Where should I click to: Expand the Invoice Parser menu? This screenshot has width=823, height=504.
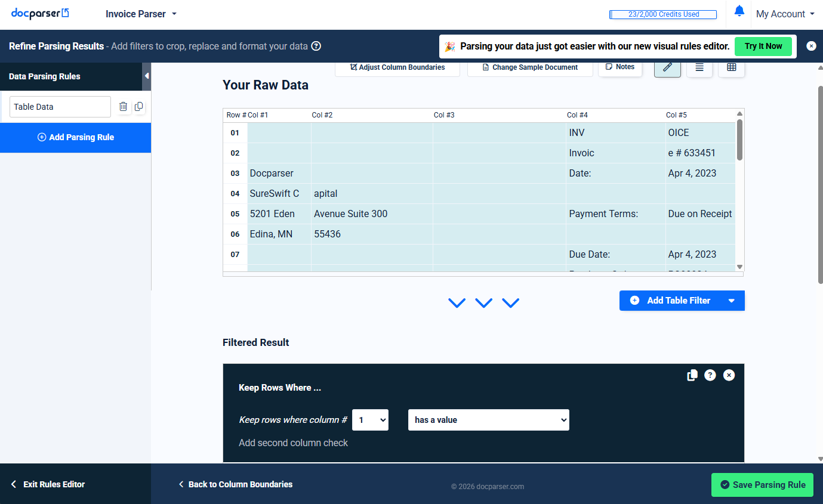141,14
